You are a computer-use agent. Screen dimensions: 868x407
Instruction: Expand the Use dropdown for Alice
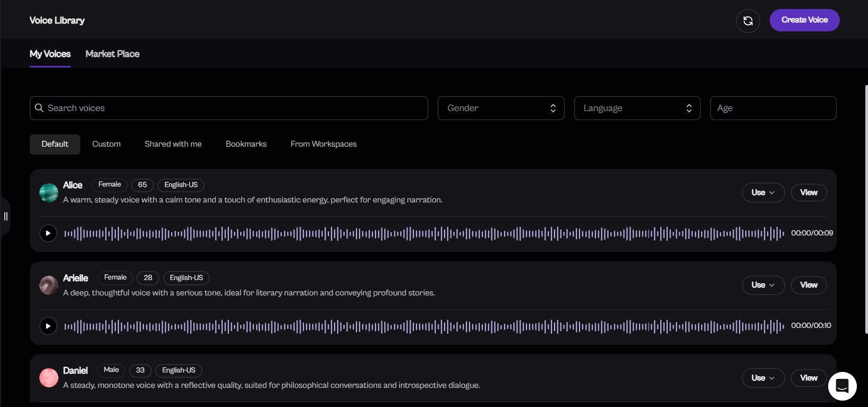click(763, 192)
